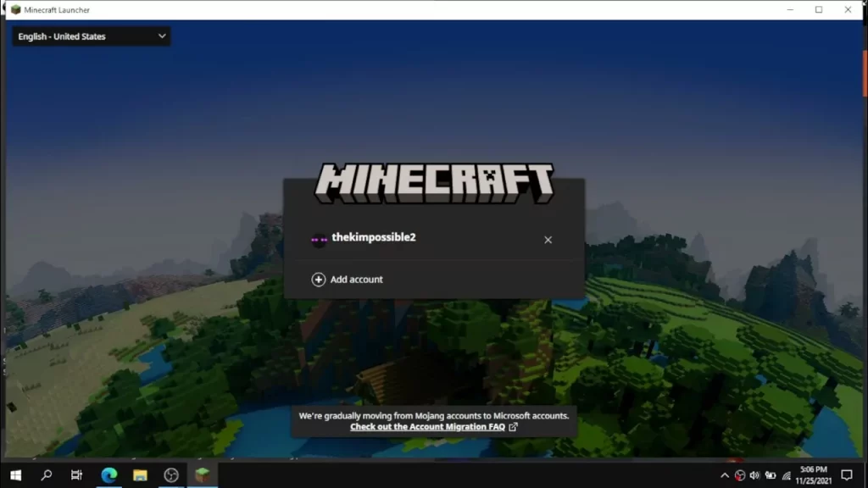
Task: Open the Windows Start menu
Action: click(x=15, y=474)
